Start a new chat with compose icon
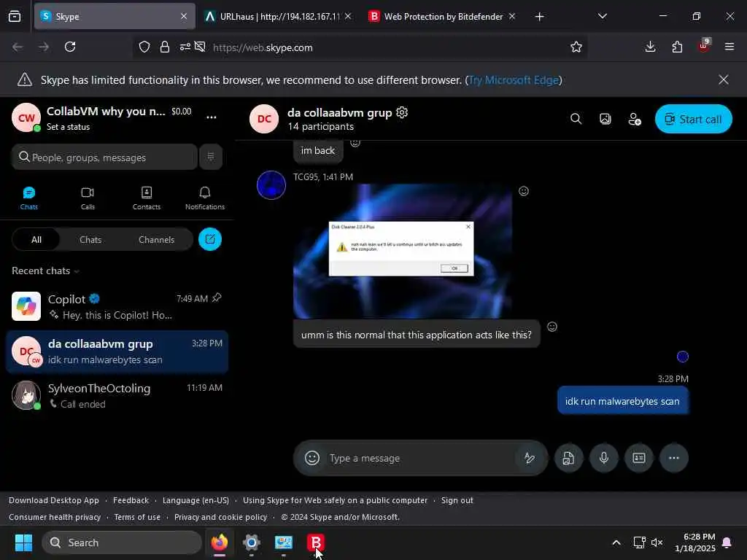The height and width of the screenshot is (560, 747). coord(210,239)
